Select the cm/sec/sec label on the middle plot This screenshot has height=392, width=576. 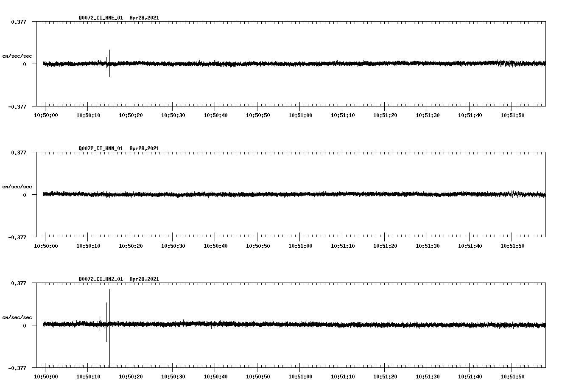click(x=17, y=186)
